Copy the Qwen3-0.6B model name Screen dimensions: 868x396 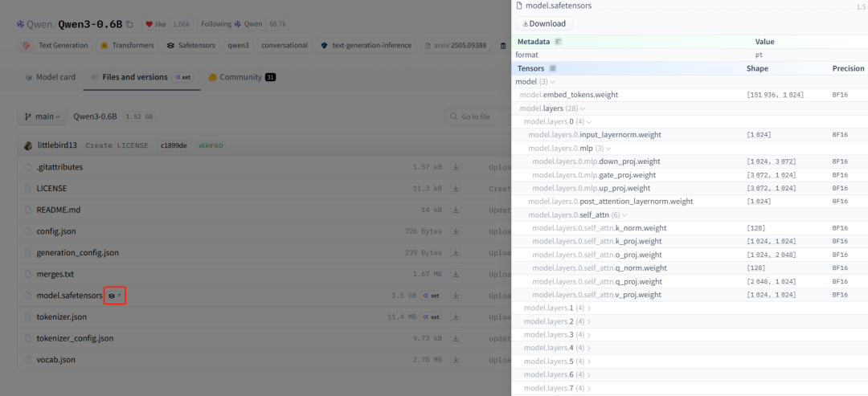[x=129, y=24]
